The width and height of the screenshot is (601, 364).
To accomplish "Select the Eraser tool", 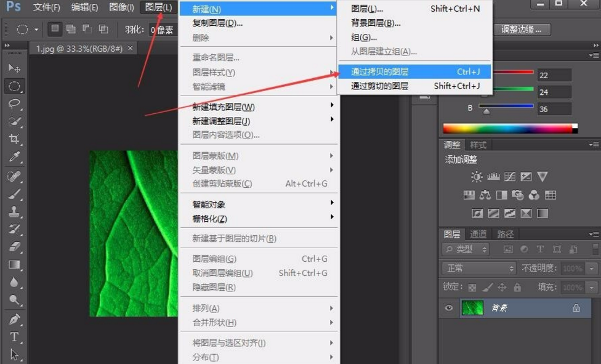I will coord(14,246).
